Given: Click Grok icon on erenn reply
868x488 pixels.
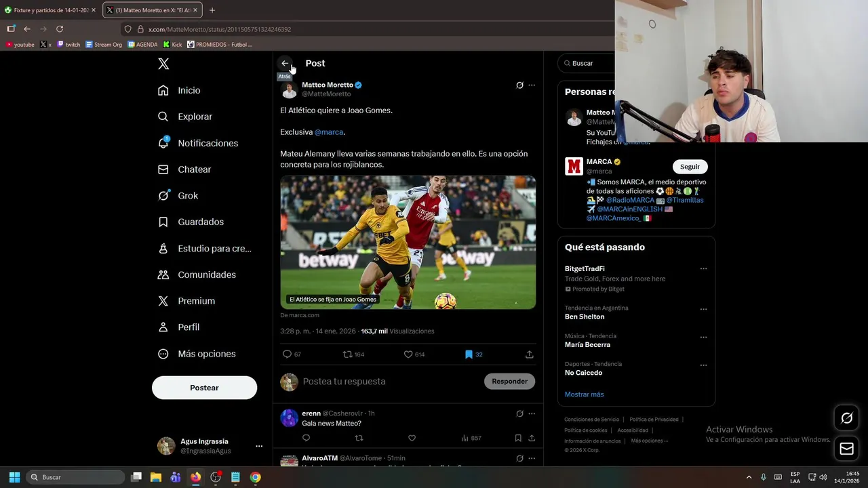Looking at the screenshot, I should pos(519,413).
